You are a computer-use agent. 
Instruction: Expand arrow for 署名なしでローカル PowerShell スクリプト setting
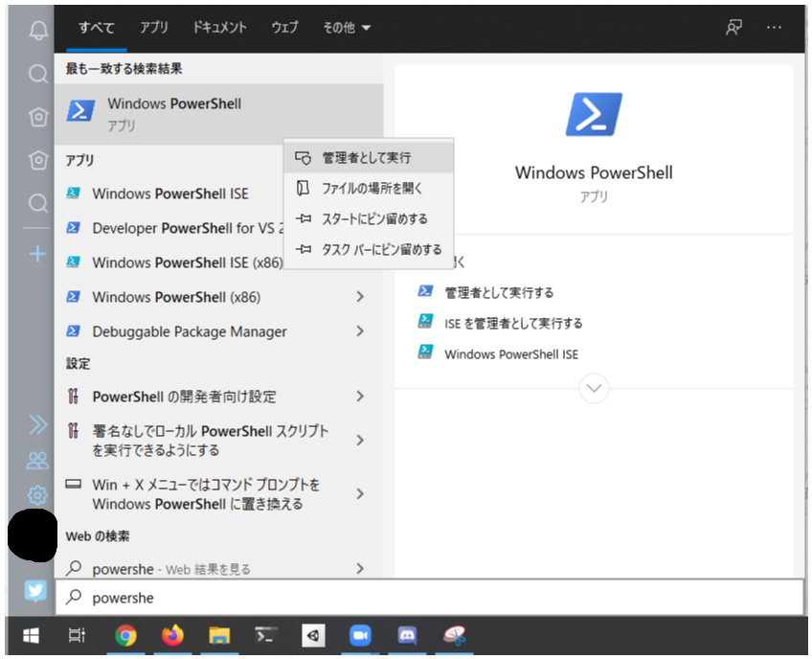click(x=360, y=441)
